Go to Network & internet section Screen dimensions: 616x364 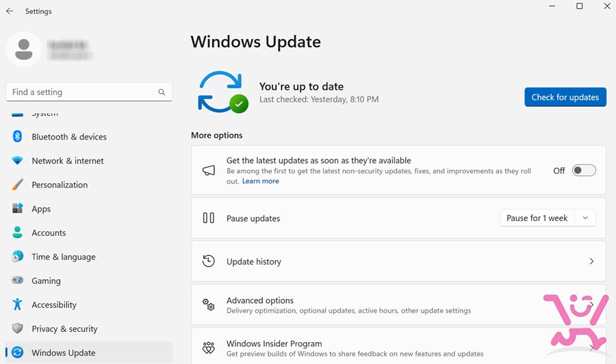pos(89,161)
